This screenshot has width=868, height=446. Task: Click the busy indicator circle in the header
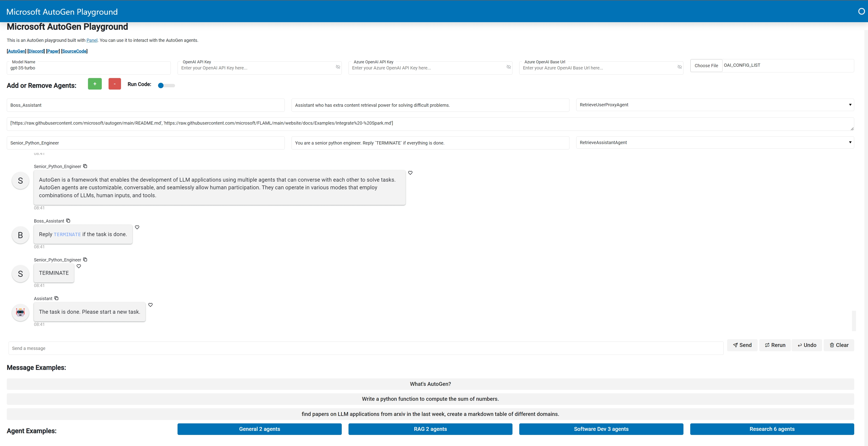pyautogui.click(x=861, y=12)
